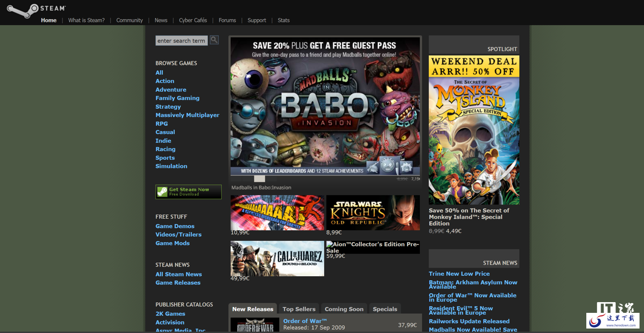Open the Support menu item
The image size is (644, 333).
click(257, 20)
